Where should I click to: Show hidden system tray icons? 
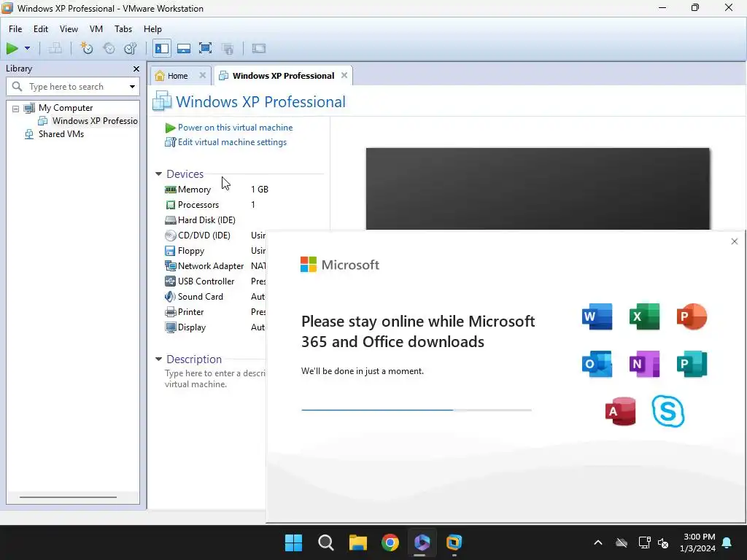click(598, 542)
